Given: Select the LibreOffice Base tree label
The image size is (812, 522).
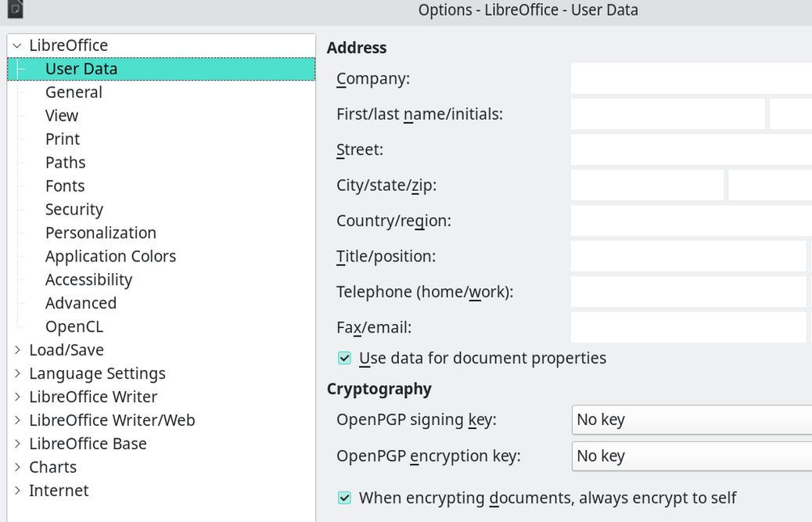Looking at the screenshot, I should pyautogui.click(x=88, y=444).
